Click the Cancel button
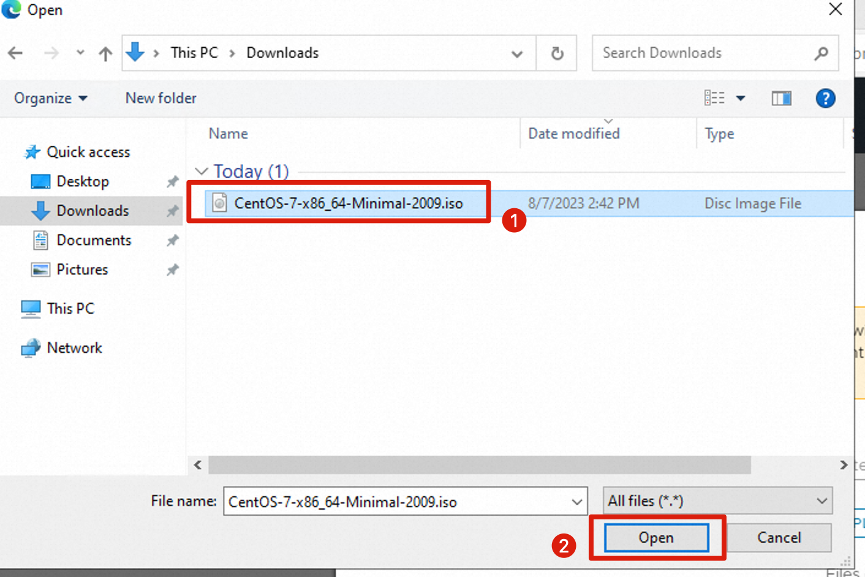Image resolution: width=866 pixels, height=577 pixels. 778,538
